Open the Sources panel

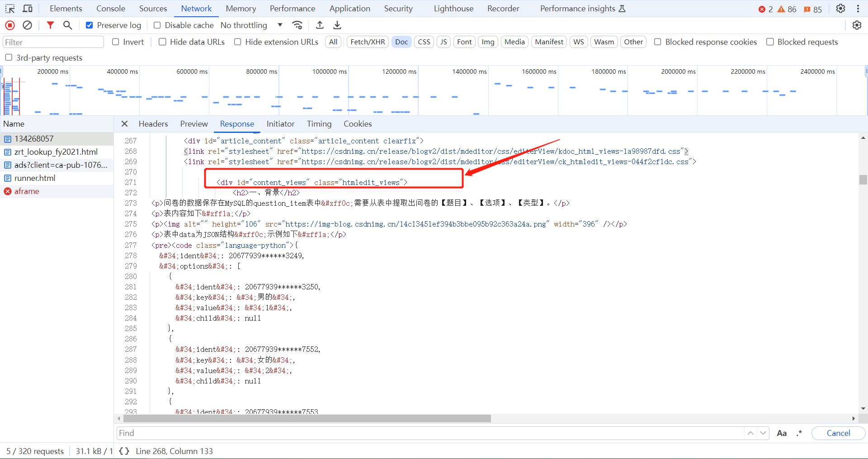point(153,9)
